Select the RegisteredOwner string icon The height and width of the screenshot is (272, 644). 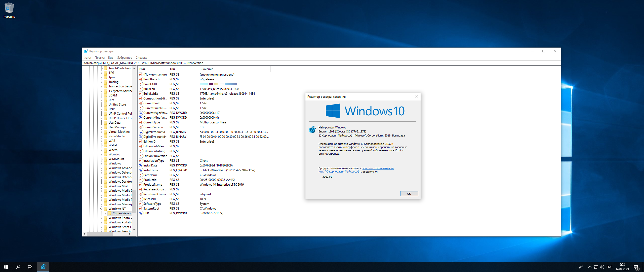point(141,194)
